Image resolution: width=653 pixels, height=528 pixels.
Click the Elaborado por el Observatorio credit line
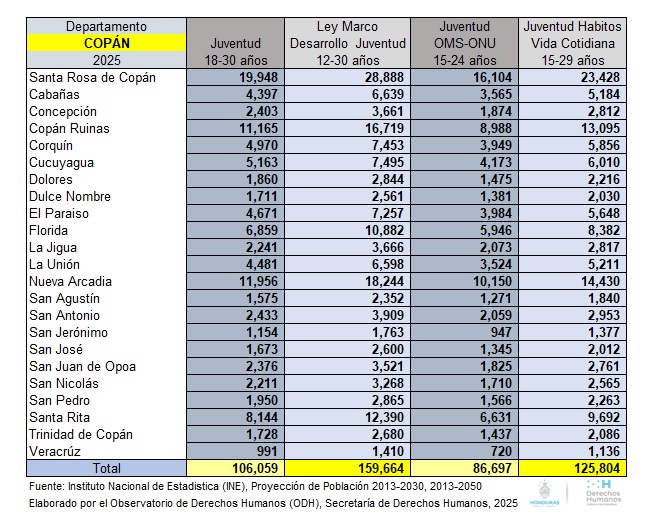(x=273, y=505)
